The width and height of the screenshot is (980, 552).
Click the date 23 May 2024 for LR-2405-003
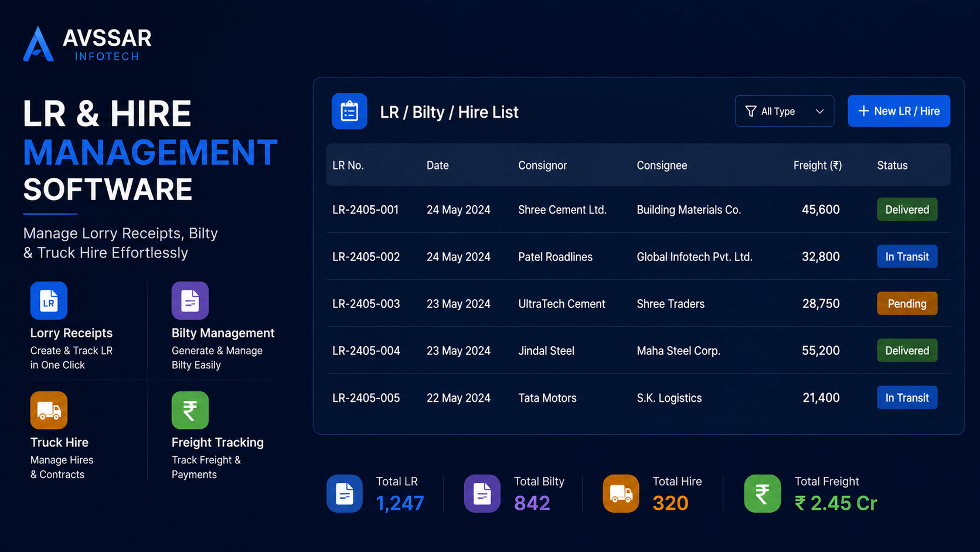click(458, 303)
